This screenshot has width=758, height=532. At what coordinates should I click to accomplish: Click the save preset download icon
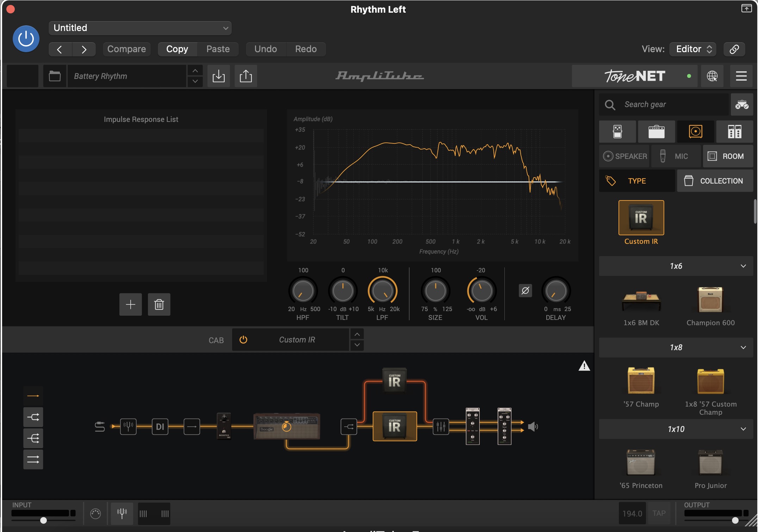point(218,76)
